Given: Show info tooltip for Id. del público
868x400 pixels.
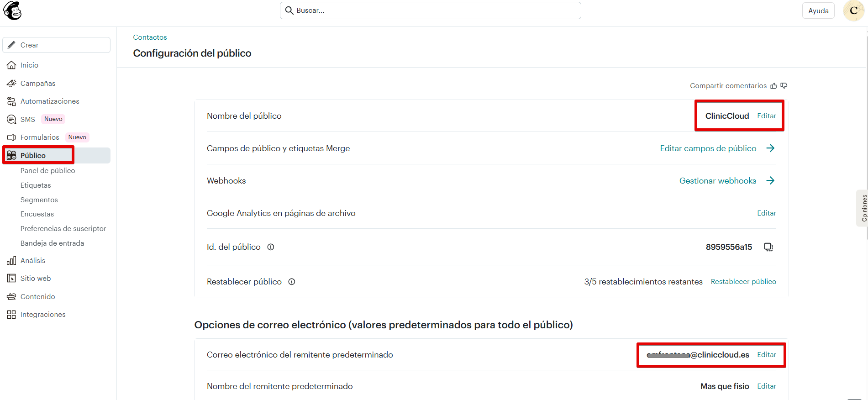Looking at the screenshot, I should 271,247.
